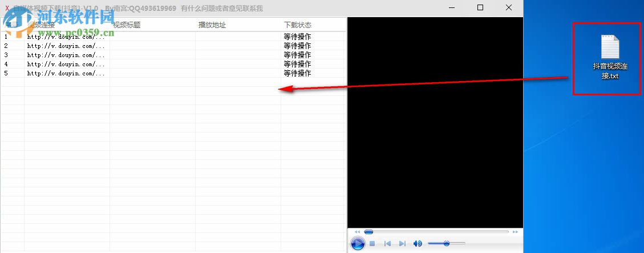
Task: Click index number 3 in the list
Action: click(x=6, y=55)
